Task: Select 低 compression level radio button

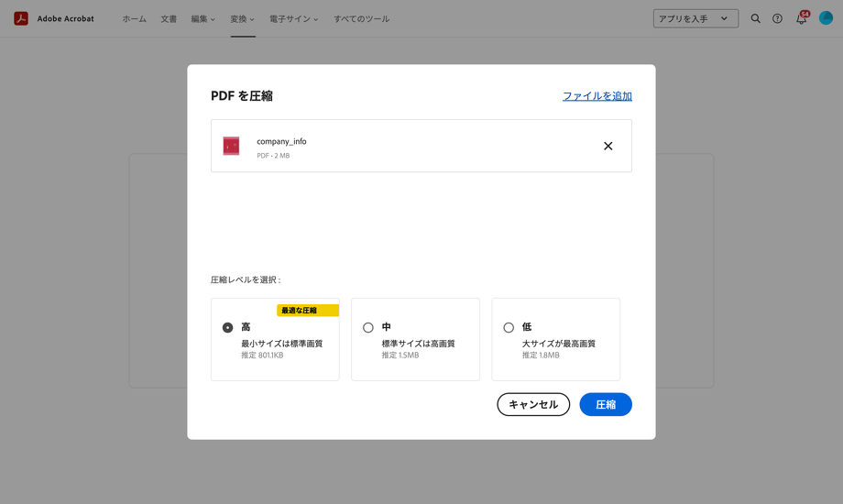Action: pos(509,327)
